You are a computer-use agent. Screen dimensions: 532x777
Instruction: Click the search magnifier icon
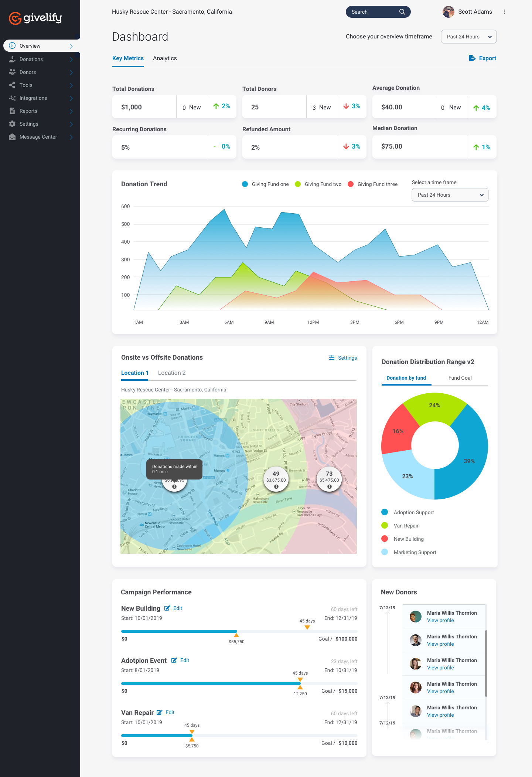402,12
